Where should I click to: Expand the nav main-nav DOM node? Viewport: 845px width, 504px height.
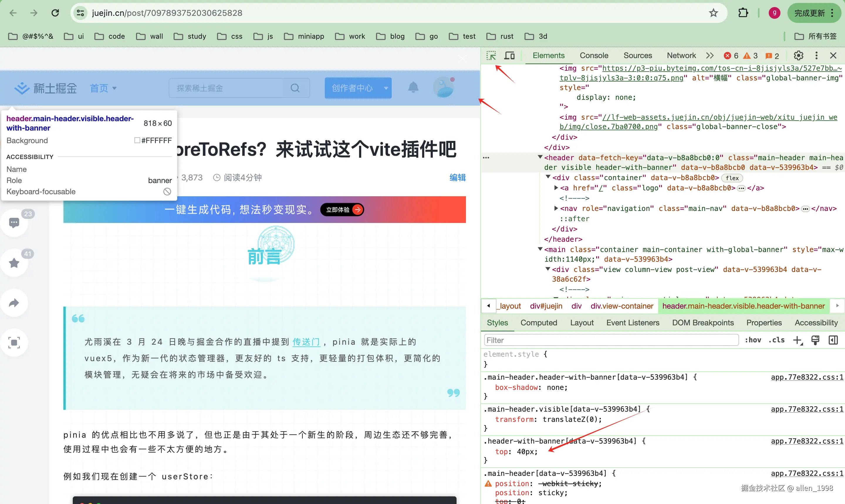coord(556,208)
